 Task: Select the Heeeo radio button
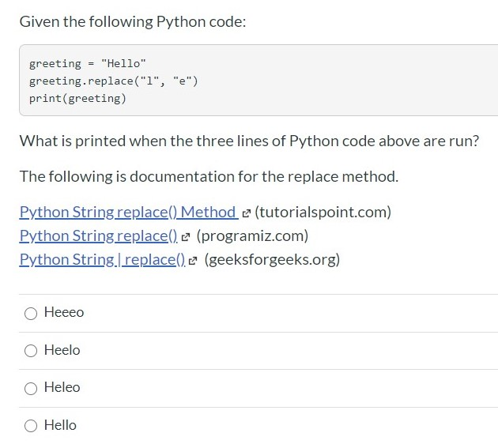click(x=31, y=313)
